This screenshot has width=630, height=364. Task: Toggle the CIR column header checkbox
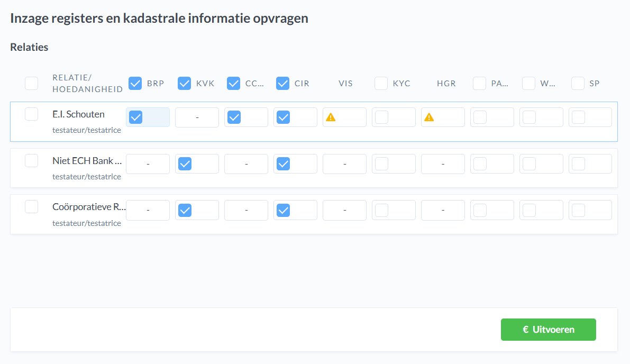tap(283, 83)
